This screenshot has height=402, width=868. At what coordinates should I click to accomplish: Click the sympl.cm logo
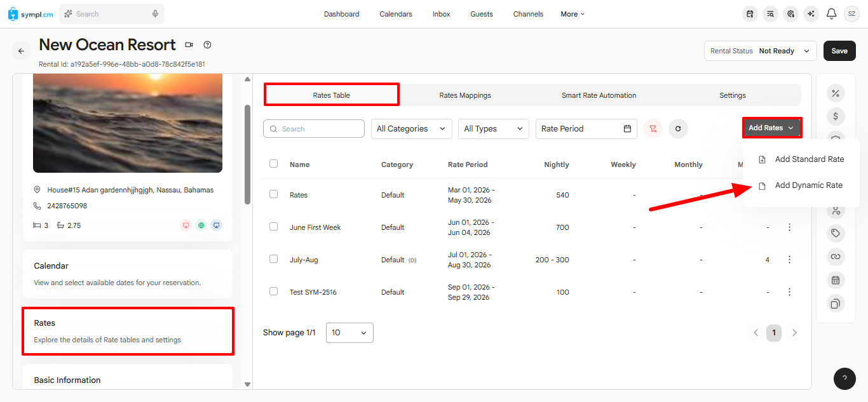[x=31, y=14]
